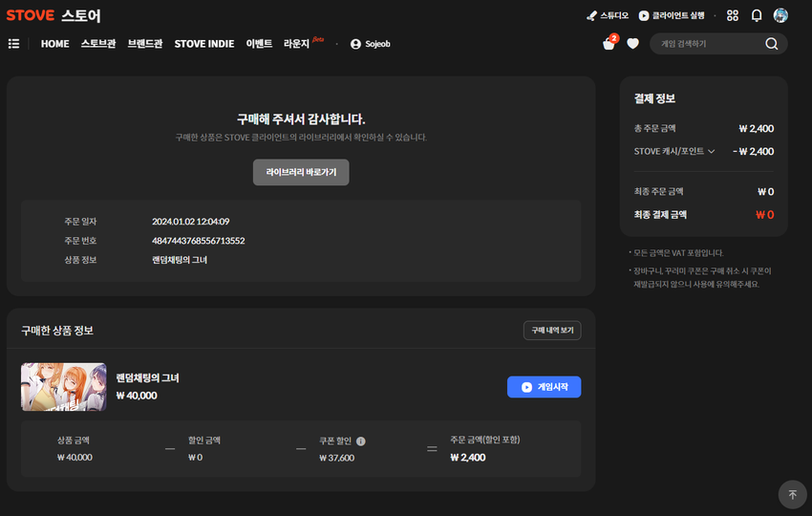Expand the STOVE 캐시/포인트 dropdown
Viewport: 812px width, 516px height.
[x=674, y=151]
